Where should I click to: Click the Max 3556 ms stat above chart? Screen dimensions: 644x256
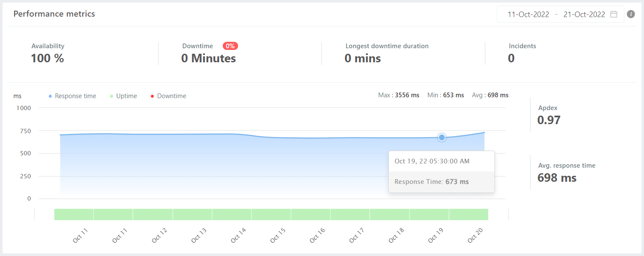(x=399, y=95)
